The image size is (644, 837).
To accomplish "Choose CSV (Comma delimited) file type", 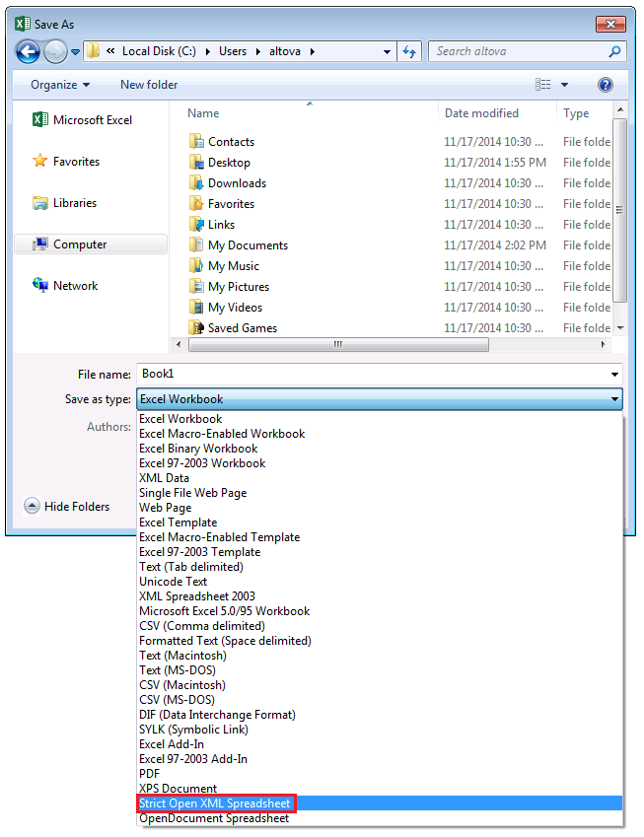I will [x=201, y=626].
